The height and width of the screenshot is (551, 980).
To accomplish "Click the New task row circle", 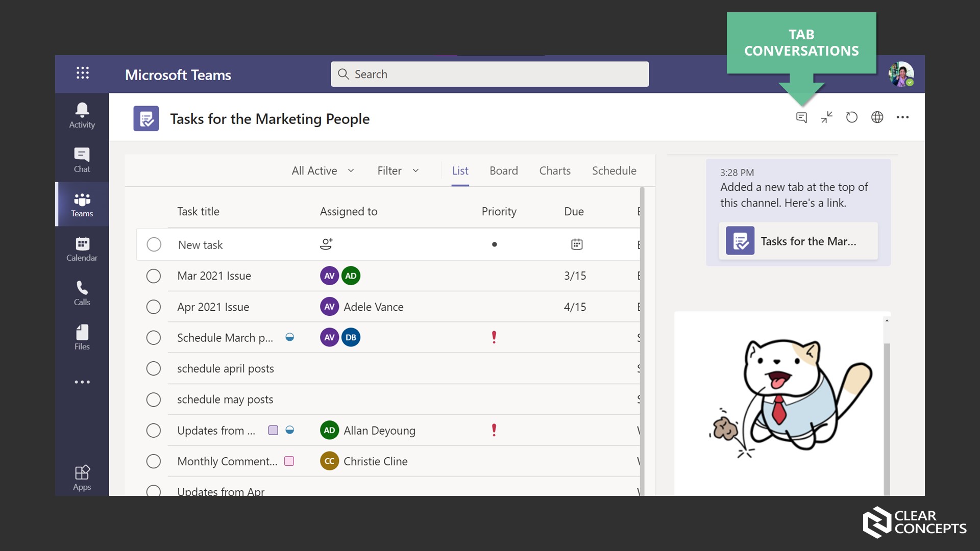I will pos(154,244).
